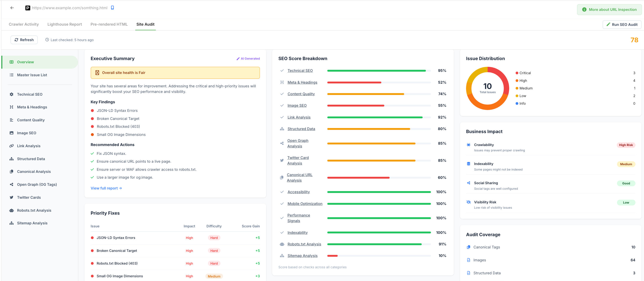Click the Canonical Analysis copy icon in sidebar

tap(12, 171)
